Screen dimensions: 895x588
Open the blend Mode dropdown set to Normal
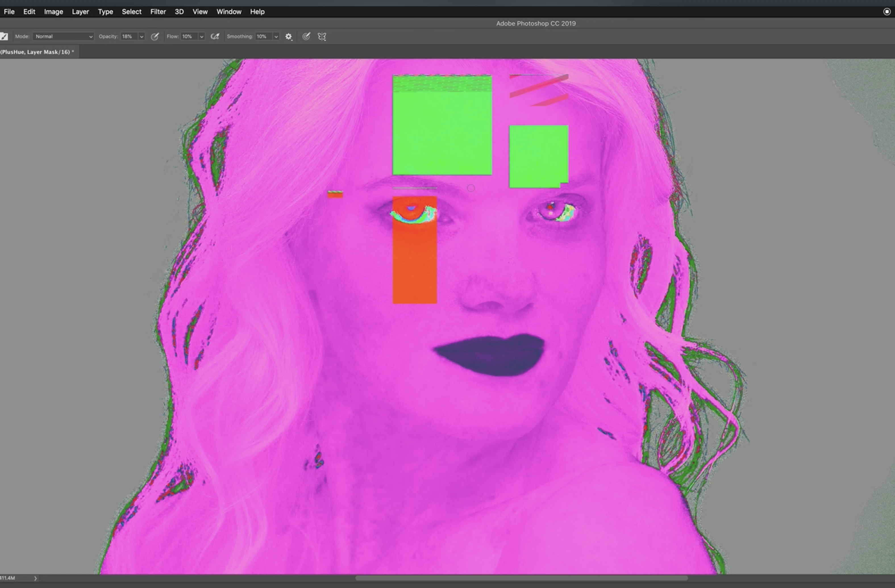point(63,36)
